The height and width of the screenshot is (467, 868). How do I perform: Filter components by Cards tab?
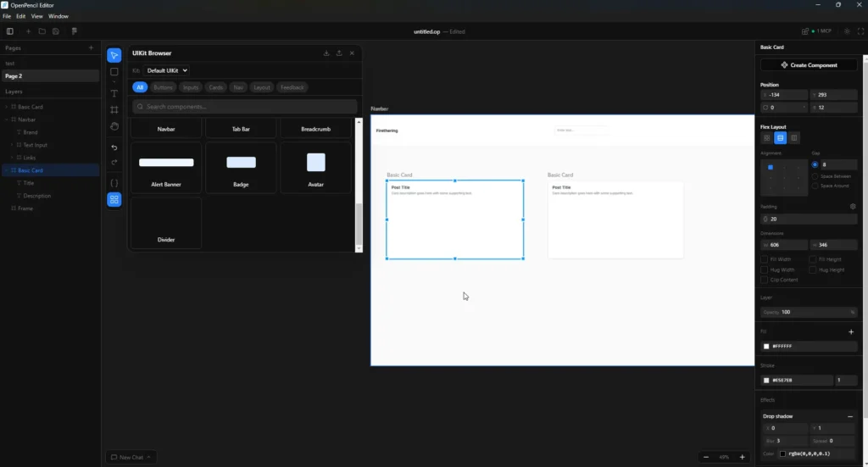(x=216, y=87)
